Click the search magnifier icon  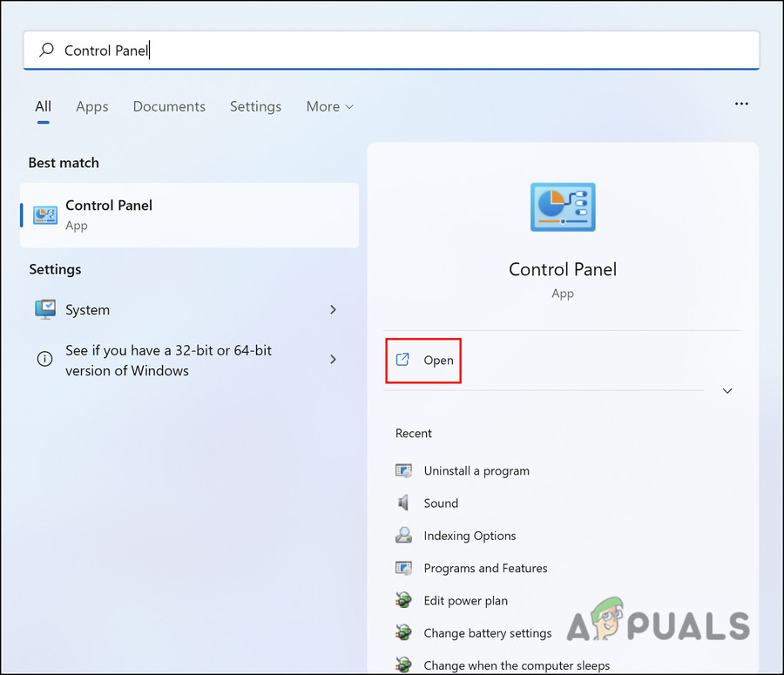click(46, 50)
